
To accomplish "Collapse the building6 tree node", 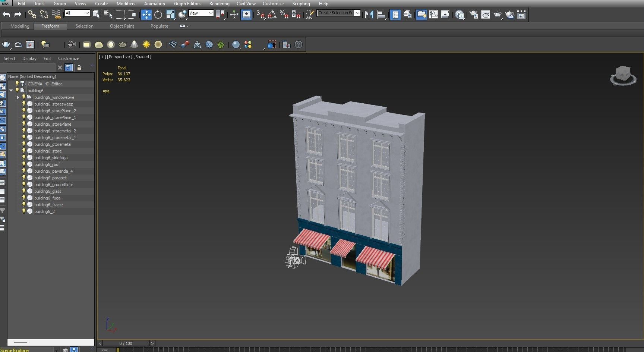I will (x=11, y=91).
